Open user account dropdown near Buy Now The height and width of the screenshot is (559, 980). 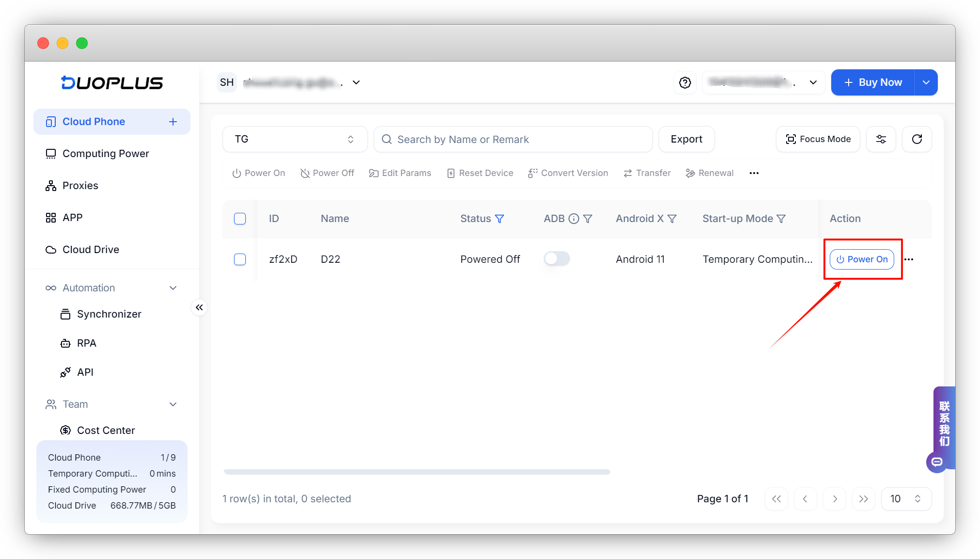[763, 82]
